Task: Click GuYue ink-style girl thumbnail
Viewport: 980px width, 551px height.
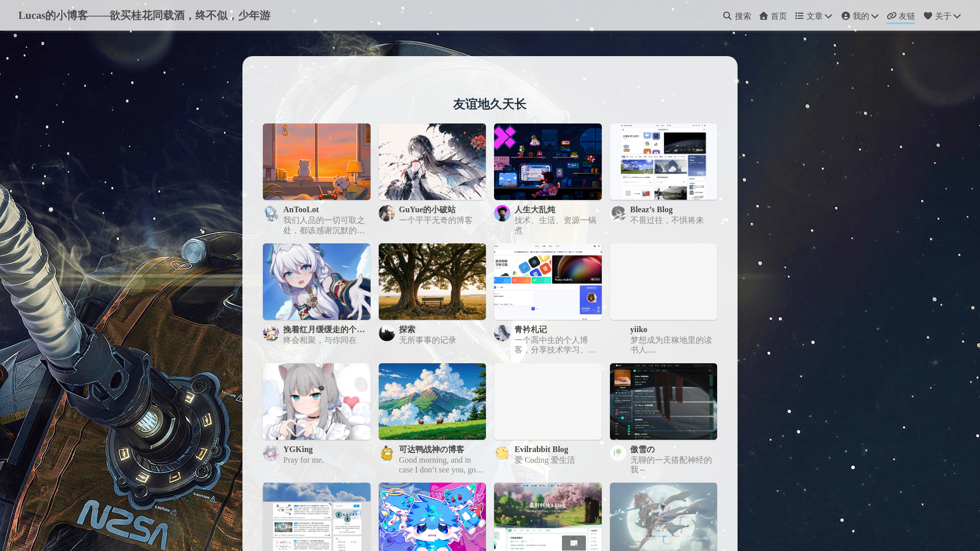Action: tap(432, 162)
